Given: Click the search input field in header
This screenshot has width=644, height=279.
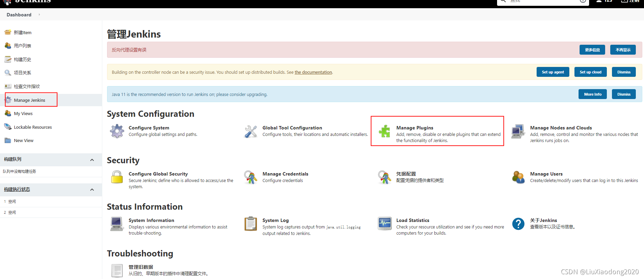Looking at the screenshot, I should click(x=543, y=1).
